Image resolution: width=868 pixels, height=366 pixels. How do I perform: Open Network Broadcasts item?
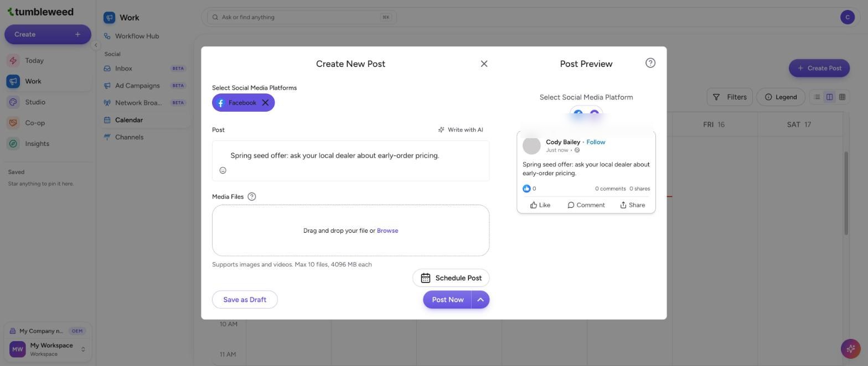coord(145,103)
